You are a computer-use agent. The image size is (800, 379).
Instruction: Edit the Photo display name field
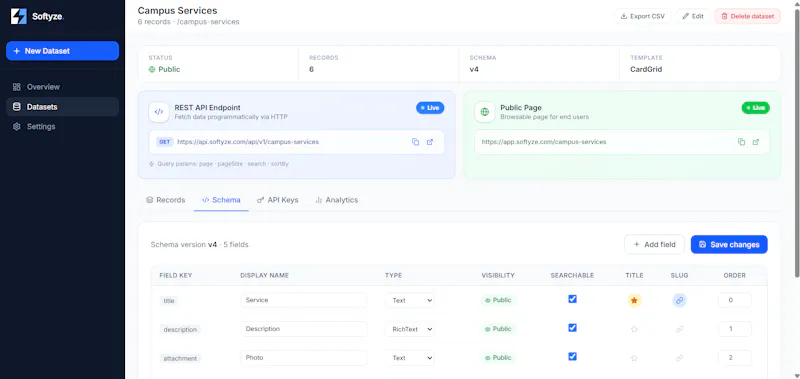304,358
